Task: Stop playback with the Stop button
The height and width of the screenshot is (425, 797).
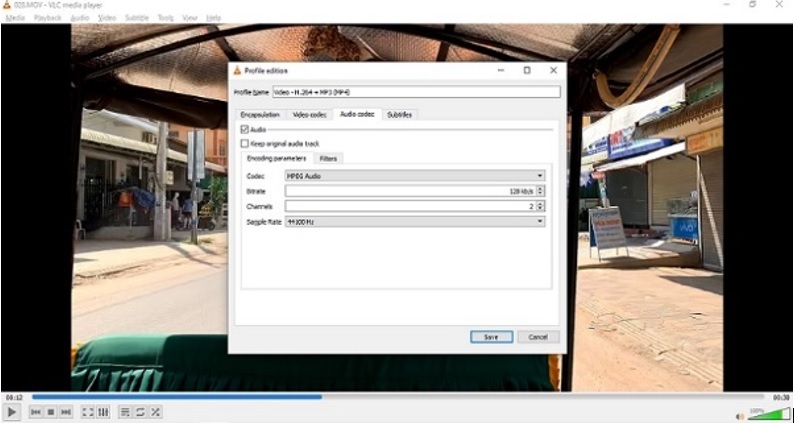Action: pos(51,412)
